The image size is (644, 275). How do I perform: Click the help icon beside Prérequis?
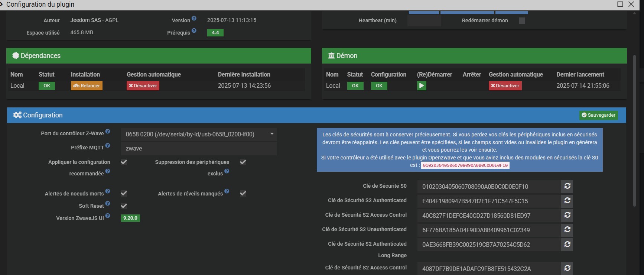pos(194,31)
